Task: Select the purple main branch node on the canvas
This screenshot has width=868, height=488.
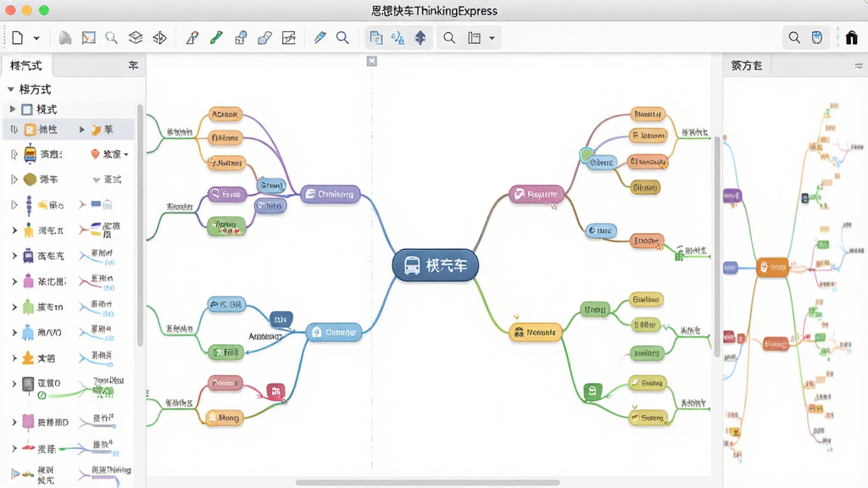Action: (x=331, y=194)
